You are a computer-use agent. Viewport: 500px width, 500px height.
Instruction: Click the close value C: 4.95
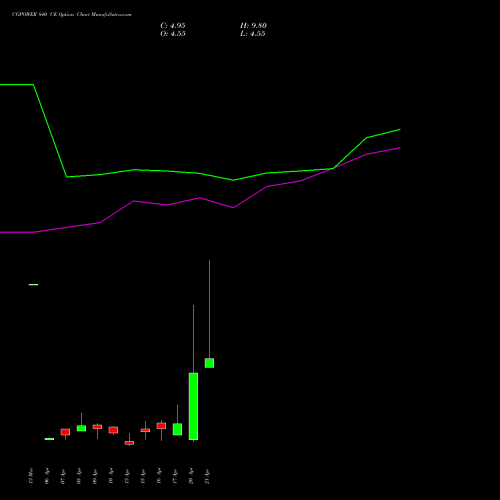(x=173, y=26)
